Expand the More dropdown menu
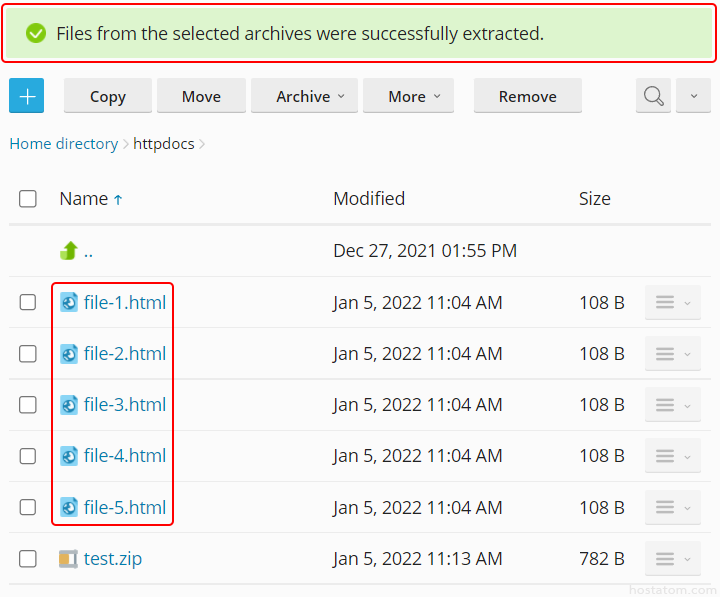This screenshot has height=597, width=720. pyautogui.click(x=408, y=96)
